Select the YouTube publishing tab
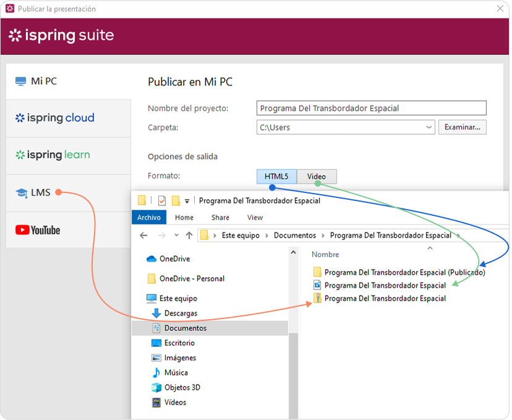The image size is (512, 420). 68,230
